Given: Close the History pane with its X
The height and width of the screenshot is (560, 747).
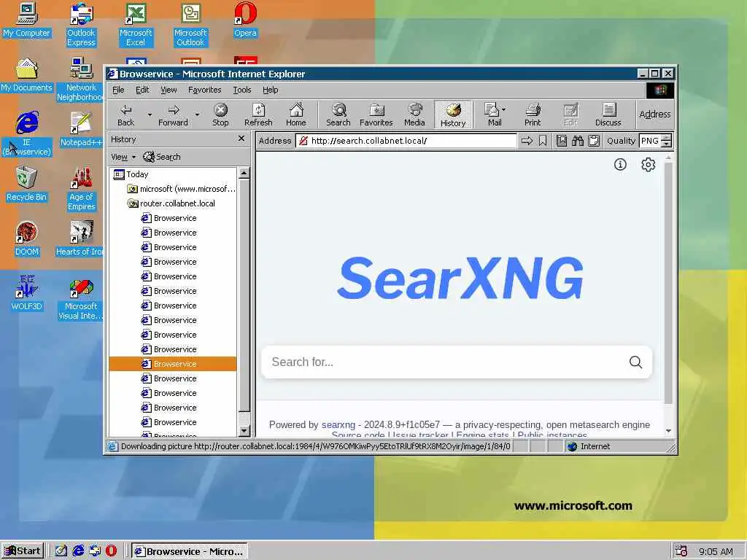Looking at the screenshot, I should pyautogui.click(x=241, y=138).
